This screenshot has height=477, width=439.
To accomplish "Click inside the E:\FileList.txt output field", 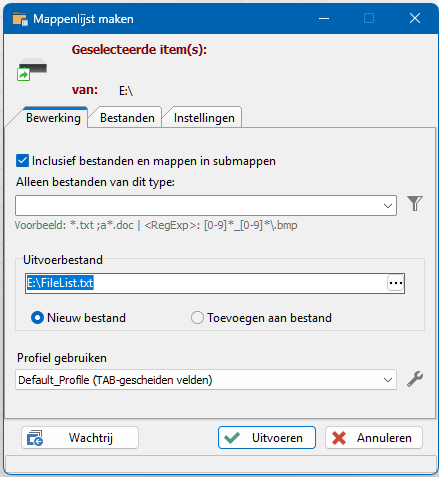I will [x=206, y=283].
